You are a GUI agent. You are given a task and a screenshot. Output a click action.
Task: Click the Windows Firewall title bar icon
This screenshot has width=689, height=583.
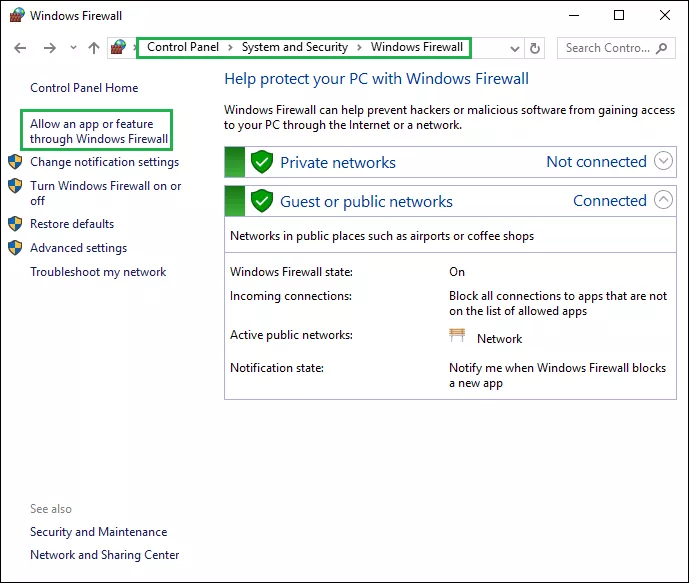(17, 15)
